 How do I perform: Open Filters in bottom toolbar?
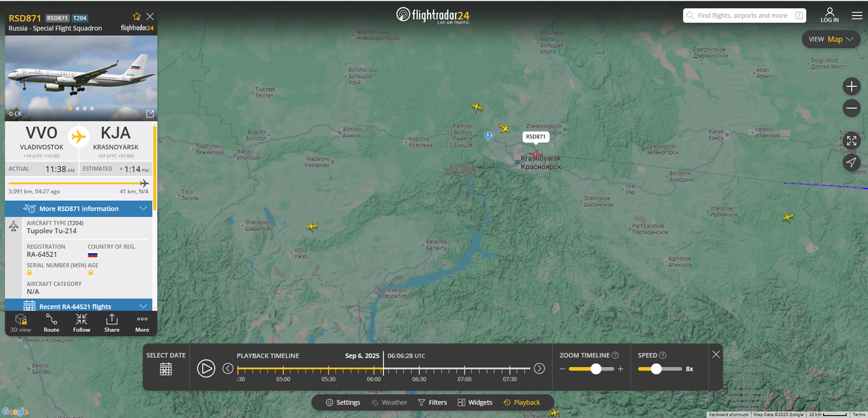(x=432, y=402)
